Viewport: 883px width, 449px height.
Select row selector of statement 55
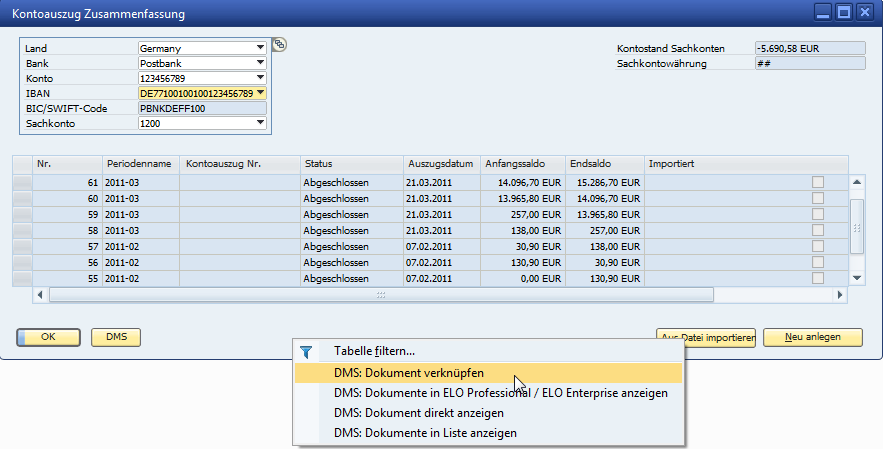(23, 278)
